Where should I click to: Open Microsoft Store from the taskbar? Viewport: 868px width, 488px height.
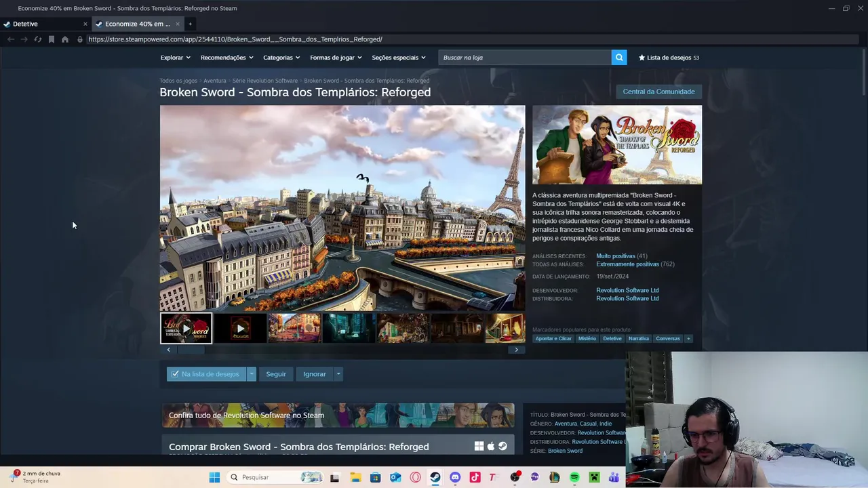pyautogui.click(x=375, y=477)
